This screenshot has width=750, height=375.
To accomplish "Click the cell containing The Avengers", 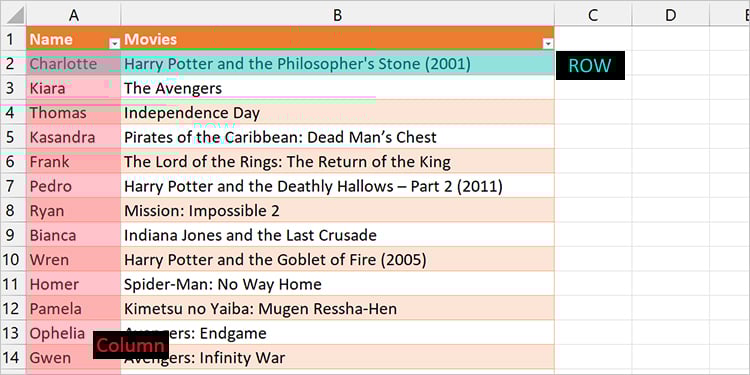I will coord(338,88).
